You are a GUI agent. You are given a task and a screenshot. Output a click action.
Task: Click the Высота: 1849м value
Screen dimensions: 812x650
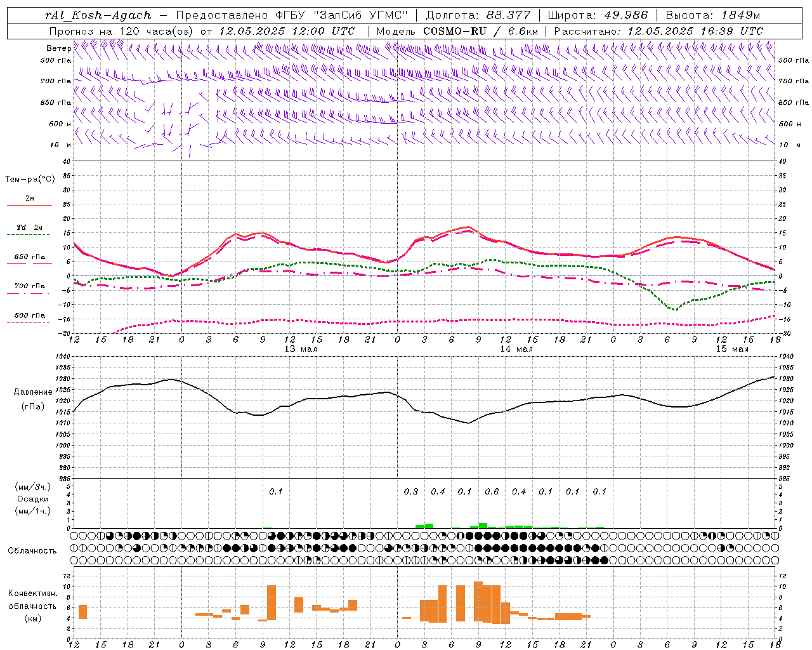tap(712, 15)
